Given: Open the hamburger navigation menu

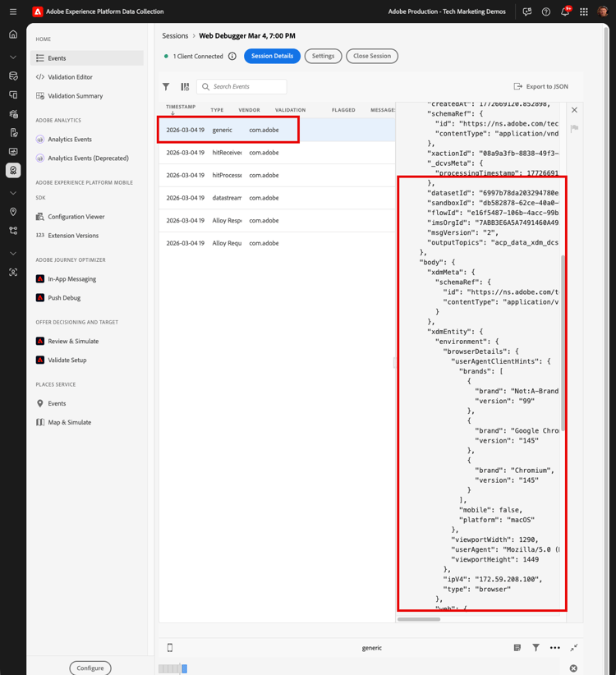Looking at the screenshot, I should pos(13,11).
